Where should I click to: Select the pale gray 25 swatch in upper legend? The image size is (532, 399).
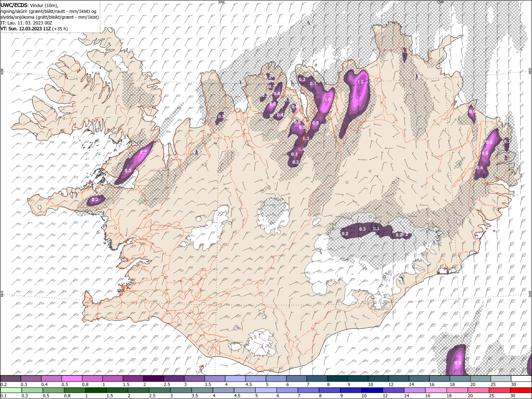pos(500,379)
